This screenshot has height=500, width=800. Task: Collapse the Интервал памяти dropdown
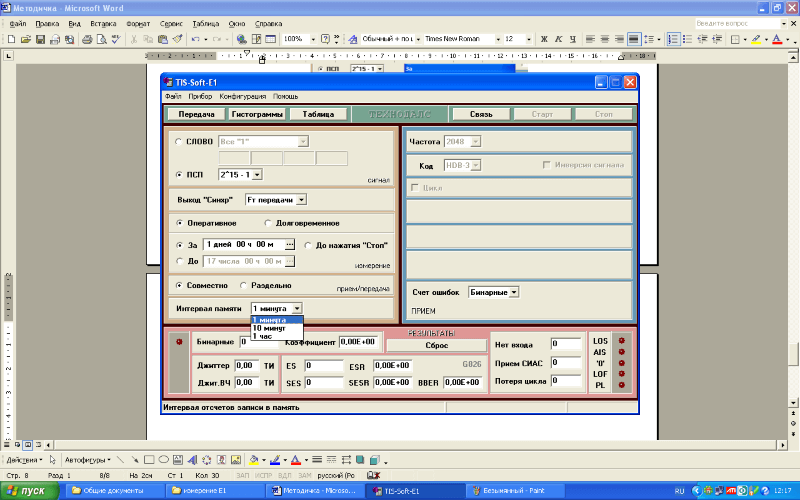(x=297, y=309)
